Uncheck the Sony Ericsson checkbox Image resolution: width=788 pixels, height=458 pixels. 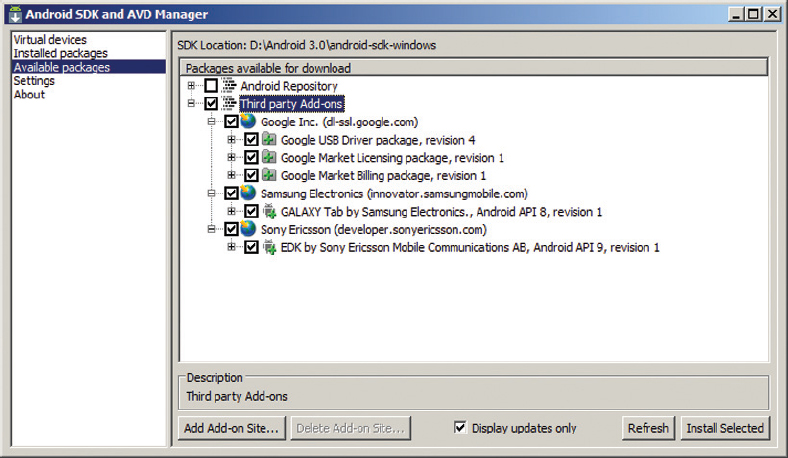[x=231, y=229]
